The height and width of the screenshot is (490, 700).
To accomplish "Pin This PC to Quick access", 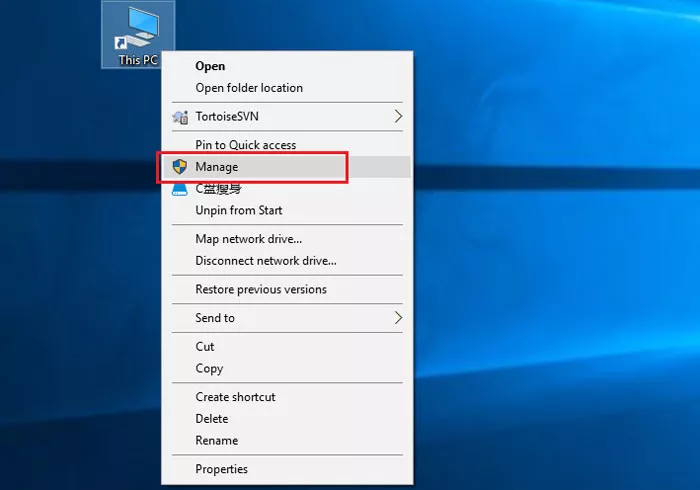I will (x=245, y=145).
